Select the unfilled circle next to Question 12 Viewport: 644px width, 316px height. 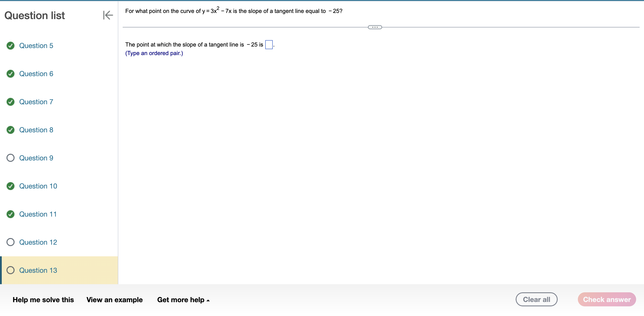tap(11, 242)
